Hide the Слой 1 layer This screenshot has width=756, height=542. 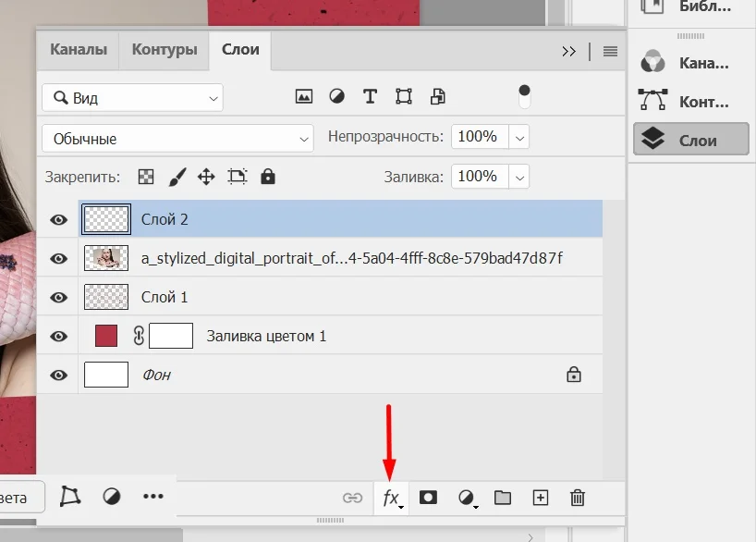pos(59,297)
